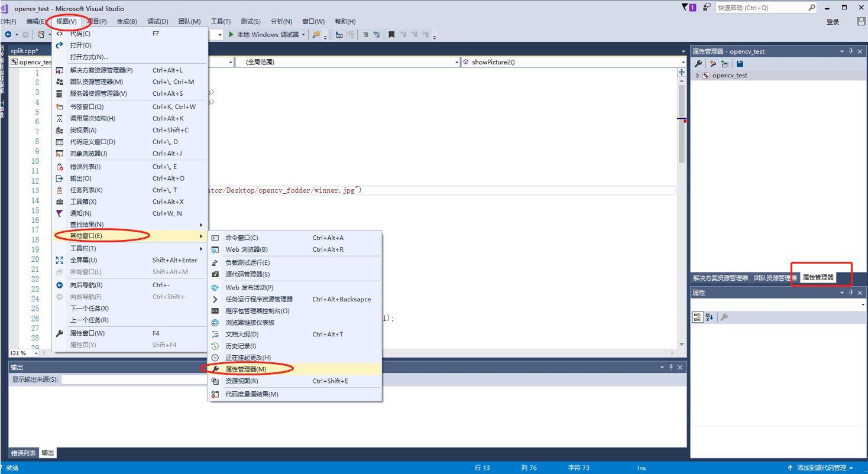Click the property pages wrench in 属性 panel
The height and width of the screenshot is (474, 868).
724,317
